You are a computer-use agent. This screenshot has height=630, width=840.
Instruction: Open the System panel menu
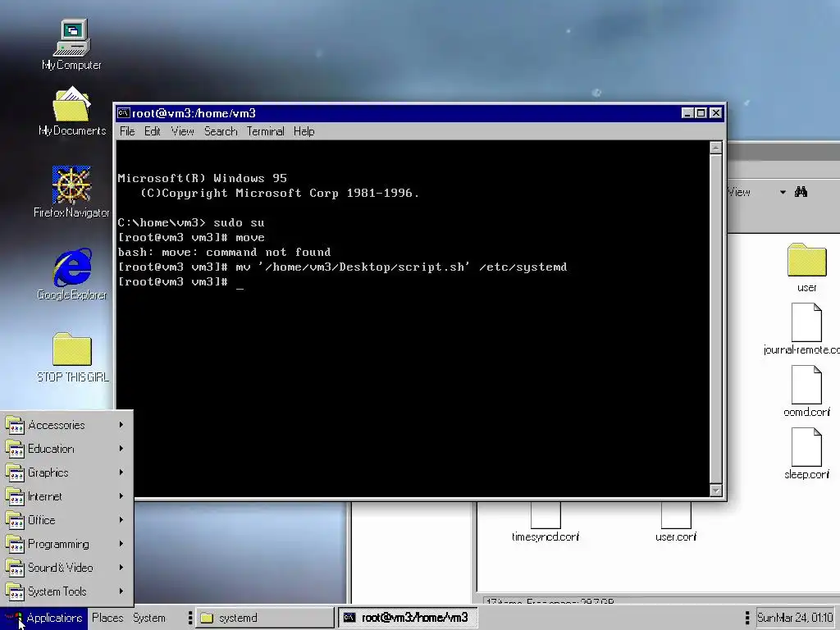(149, 618)
